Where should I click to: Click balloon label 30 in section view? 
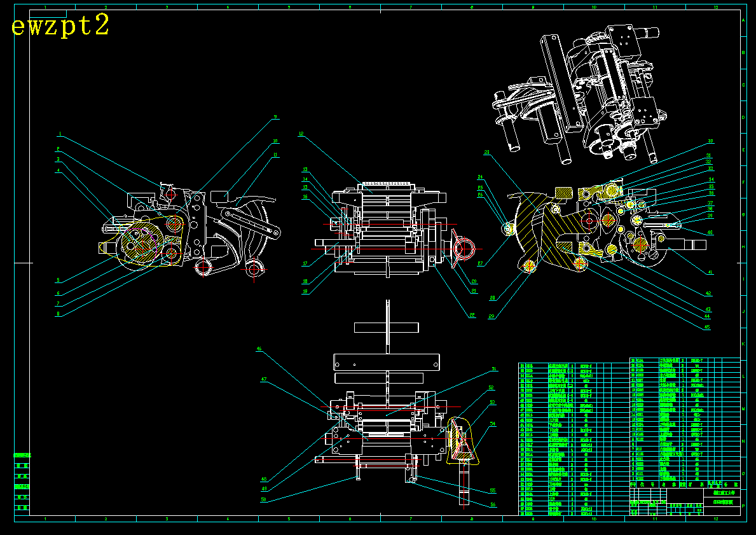[710, 141]
